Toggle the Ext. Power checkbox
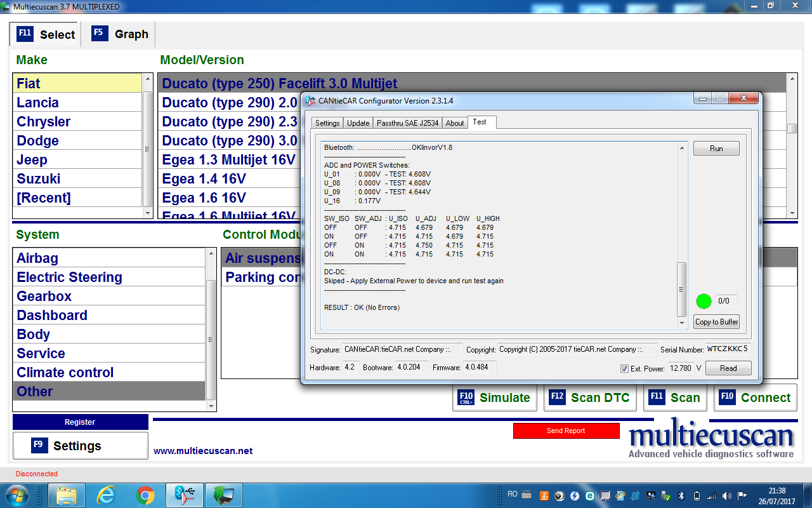Screen dimensions: 812x508 pyautogui.click(x=624, y=368)
